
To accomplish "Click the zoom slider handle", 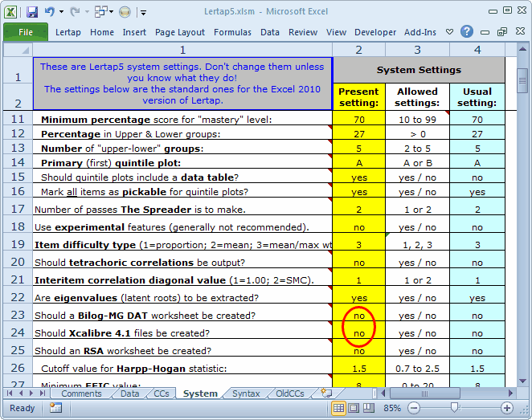I will tap(454, 408).
